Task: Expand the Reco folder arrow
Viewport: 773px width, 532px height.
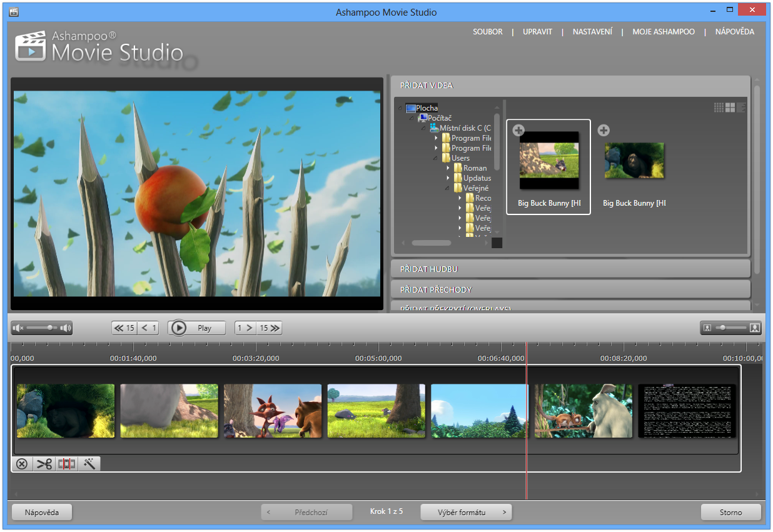Action: (460, 198)
